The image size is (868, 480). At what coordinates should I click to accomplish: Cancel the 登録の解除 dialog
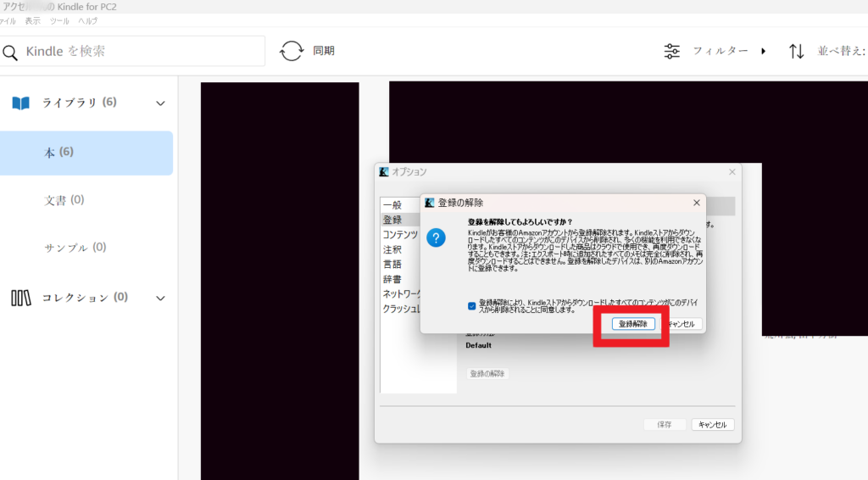pyautogui.click(x=682, y=324)
